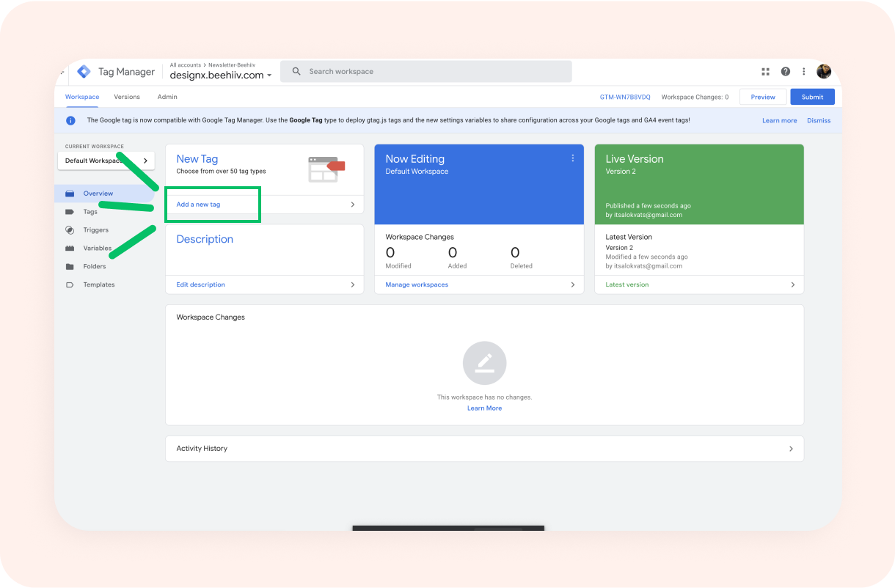The width and height of the screenshot is (895, 588).
Task: Click the search magnifier icon
Action: point(296,72)
